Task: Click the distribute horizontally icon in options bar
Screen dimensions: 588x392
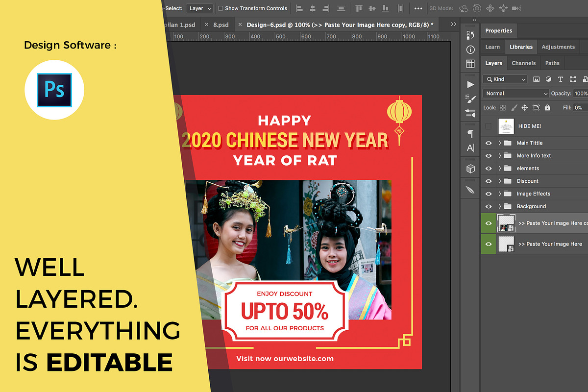Action: click(x=341, y=8)
